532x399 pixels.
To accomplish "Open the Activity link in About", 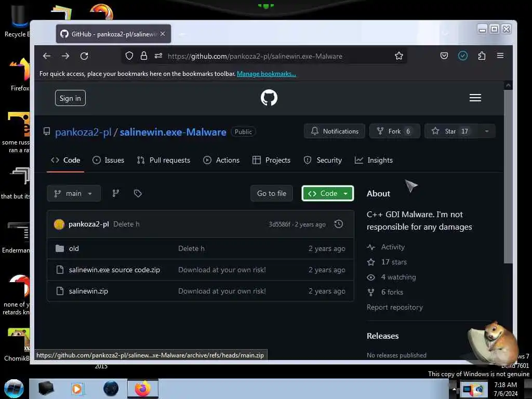I will click(393, 247).
